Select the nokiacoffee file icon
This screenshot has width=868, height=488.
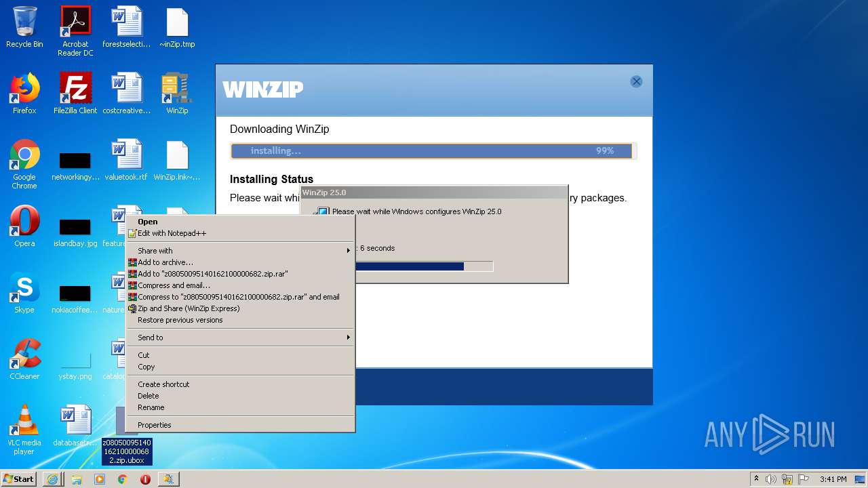click(75, 300)
